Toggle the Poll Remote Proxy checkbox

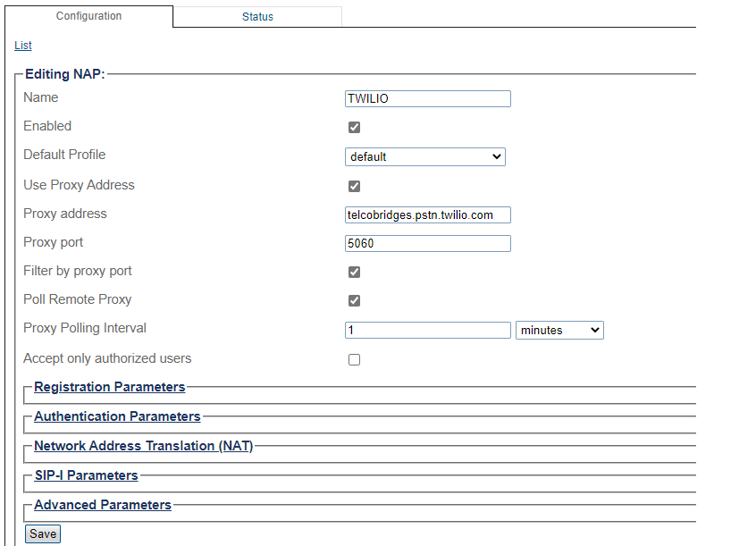point(355,301)
